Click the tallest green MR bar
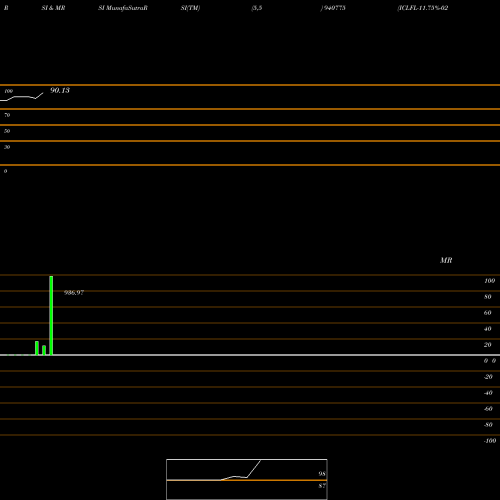The height and width of the screenshot is (500, 500). coord(51,315)
